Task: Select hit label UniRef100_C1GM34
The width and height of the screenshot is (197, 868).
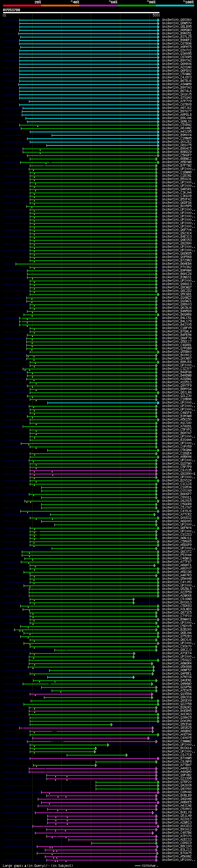Action: point(177,487)
